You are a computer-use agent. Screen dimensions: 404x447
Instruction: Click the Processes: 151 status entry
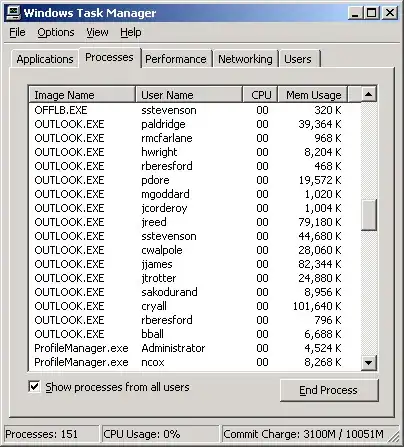pos(52,434)
